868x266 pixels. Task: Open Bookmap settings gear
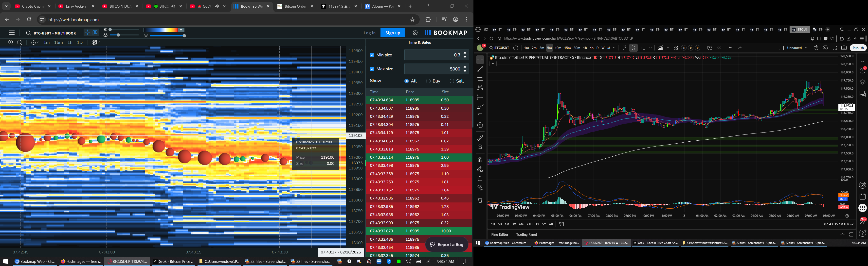[415, 33]
